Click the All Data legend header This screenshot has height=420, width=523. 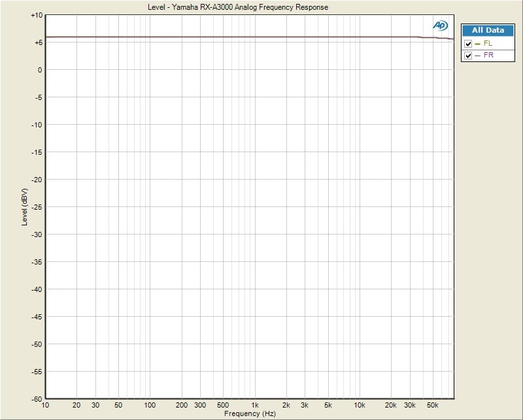[x=488, y=30]
